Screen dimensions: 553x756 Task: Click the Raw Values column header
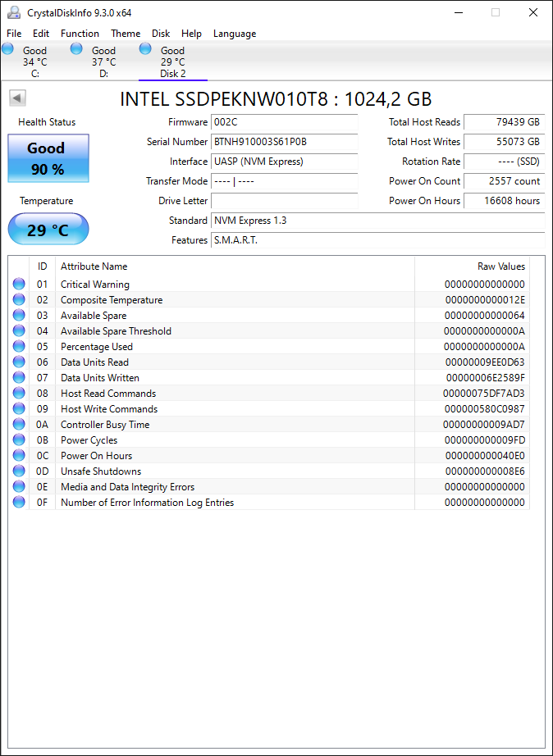pyautogui.click(x=500, y=266)
